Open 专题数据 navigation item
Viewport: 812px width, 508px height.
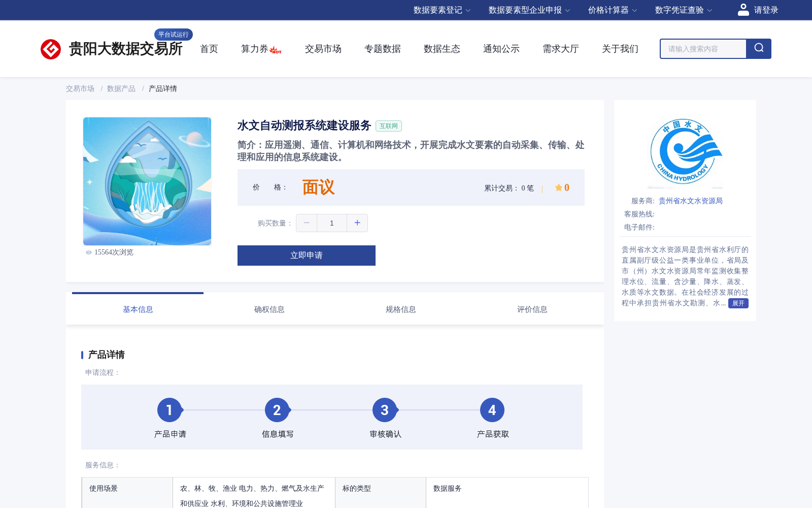pyautogui.click(x=383, y=49)
